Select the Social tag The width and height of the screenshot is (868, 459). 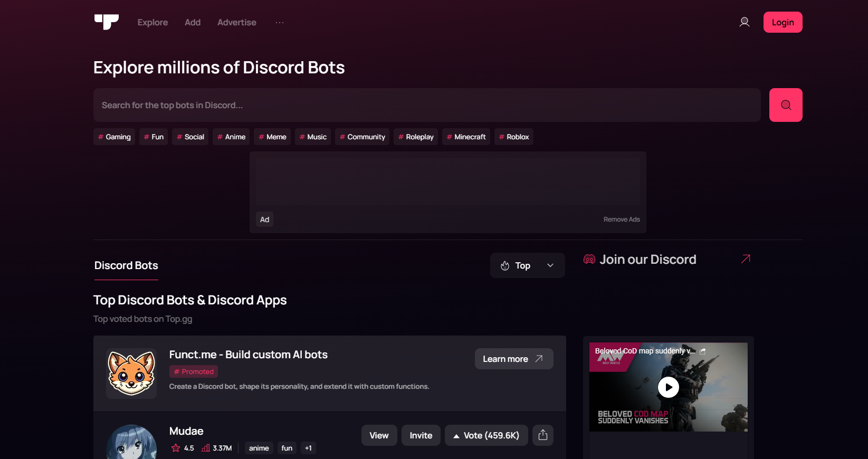[190, 137]
